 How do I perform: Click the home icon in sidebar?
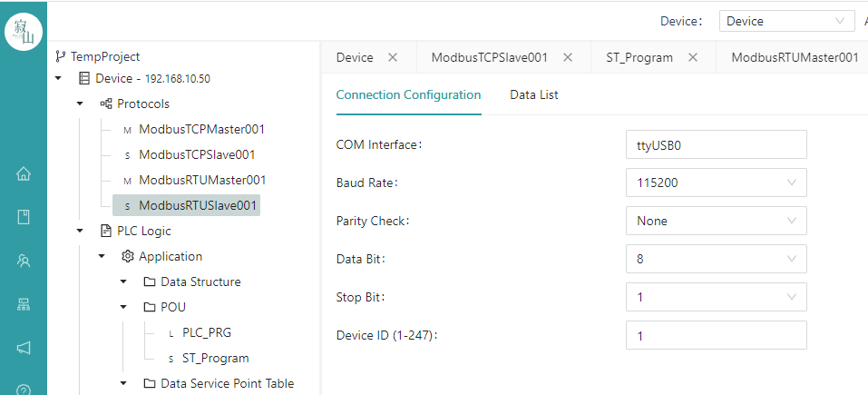(24, 174)
